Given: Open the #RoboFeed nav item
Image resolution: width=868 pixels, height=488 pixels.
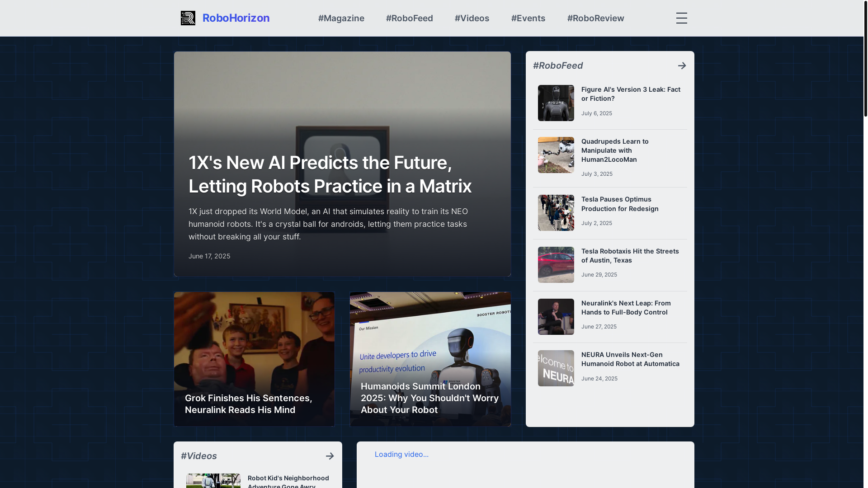Looking at the screenshot, I should point(410,18).
